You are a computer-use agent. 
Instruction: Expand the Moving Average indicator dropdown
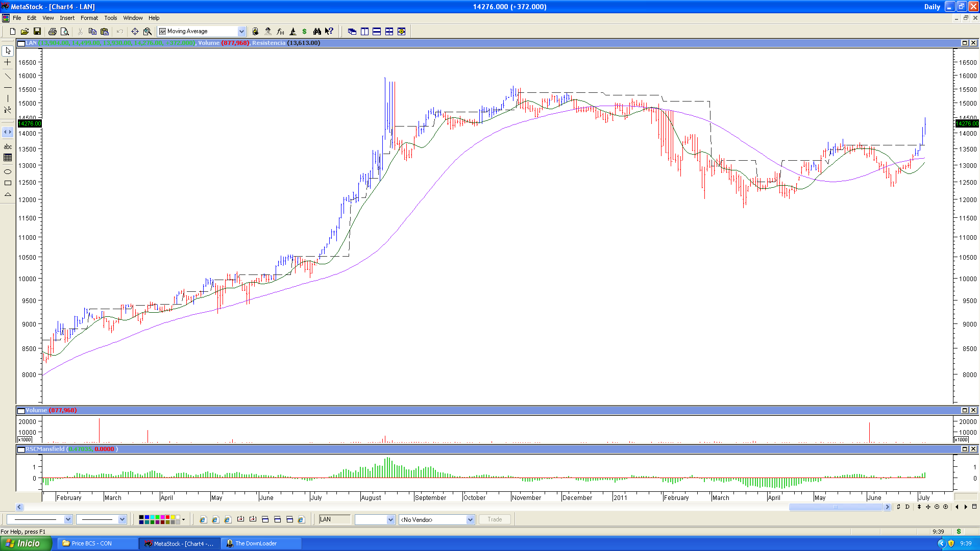[241, 32]
